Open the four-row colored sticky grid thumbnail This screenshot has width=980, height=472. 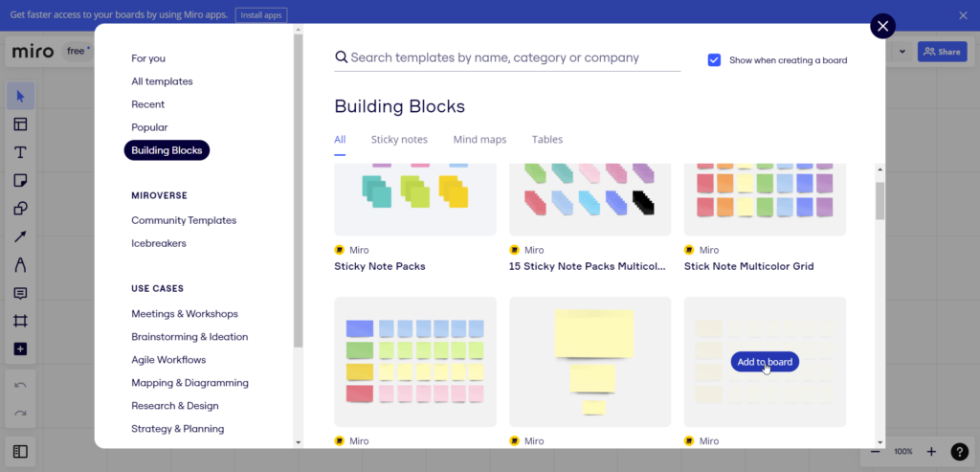[415, 361]
